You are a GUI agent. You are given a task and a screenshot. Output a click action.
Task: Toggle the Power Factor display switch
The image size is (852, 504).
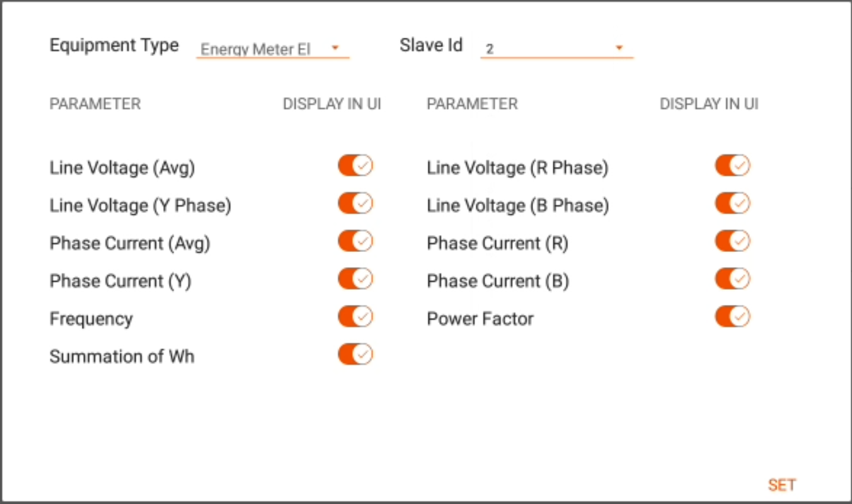point(732,316)
